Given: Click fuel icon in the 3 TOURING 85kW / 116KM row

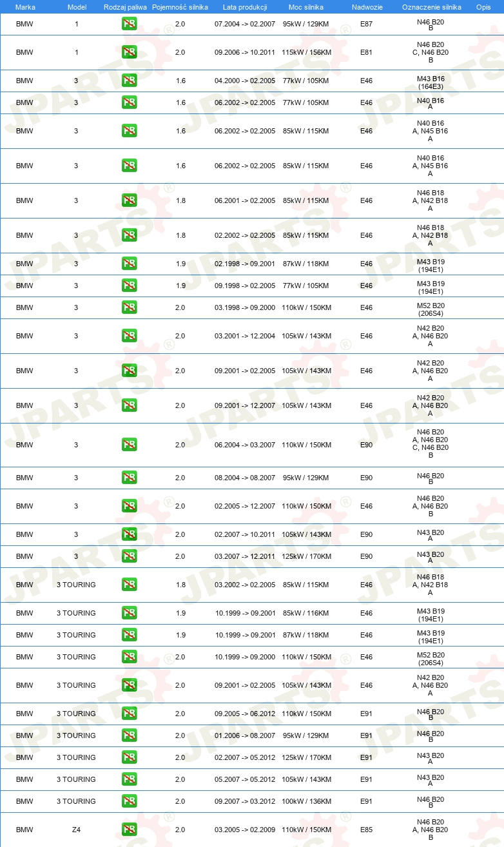Looking at the screenshot, I should click(x=129, y=613).
